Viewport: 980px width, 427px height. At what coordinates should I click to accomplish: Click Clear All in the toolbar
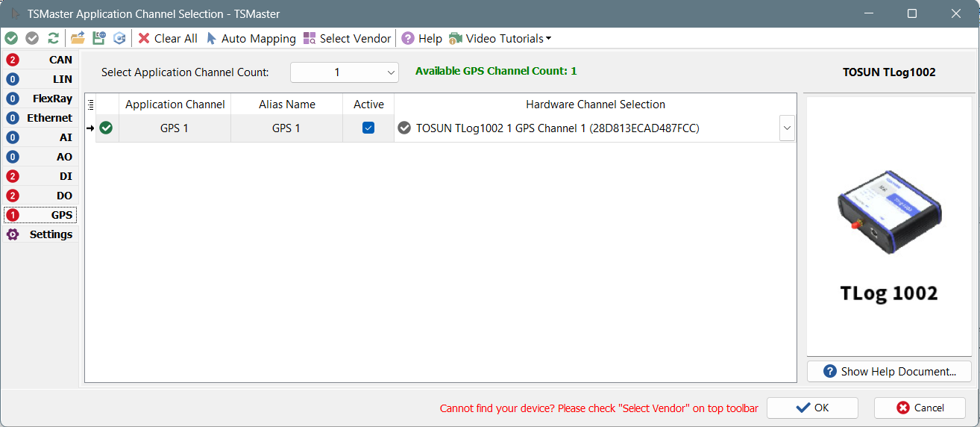(168, 38)
